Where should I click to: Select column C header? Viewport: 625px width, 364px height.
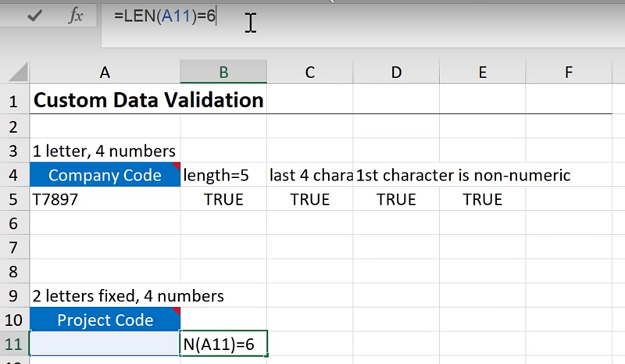pos(309,73)
